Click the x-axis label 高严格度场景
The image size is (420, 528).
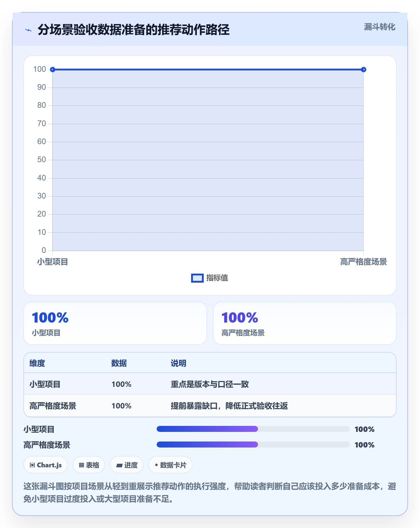pyautogui.click(x=364, y=262)
